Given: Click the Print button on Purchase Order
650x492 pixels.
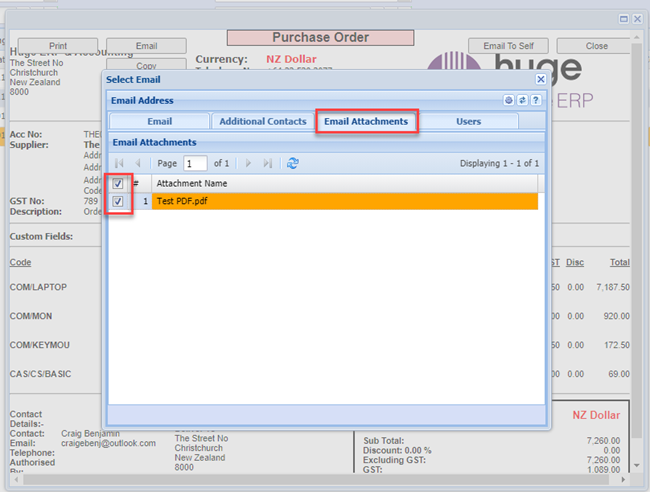Looking at the screenshot, I should click(x=58, y=46).
